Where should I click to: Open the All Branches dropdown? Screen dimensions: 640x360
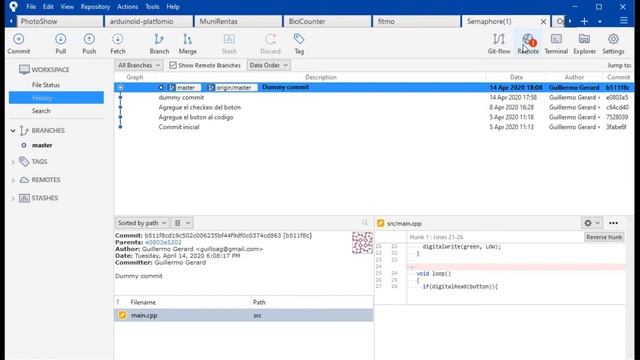pos(138,65)
